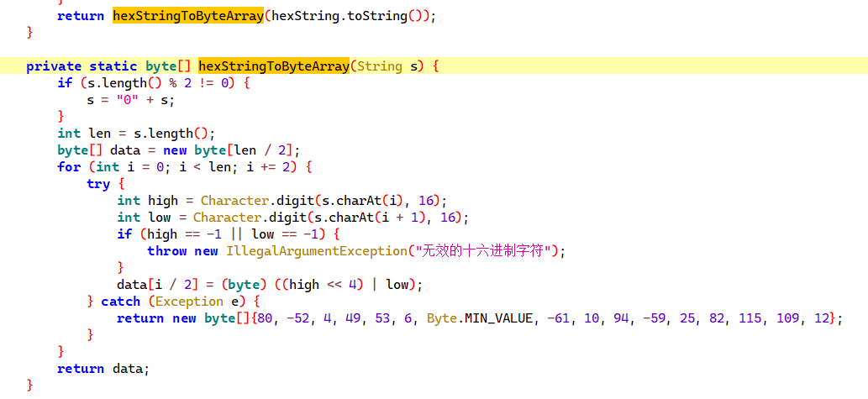
Task: Click the digit method on the 'int low' line
Action: pyautogui.click(x=289, y=217)
